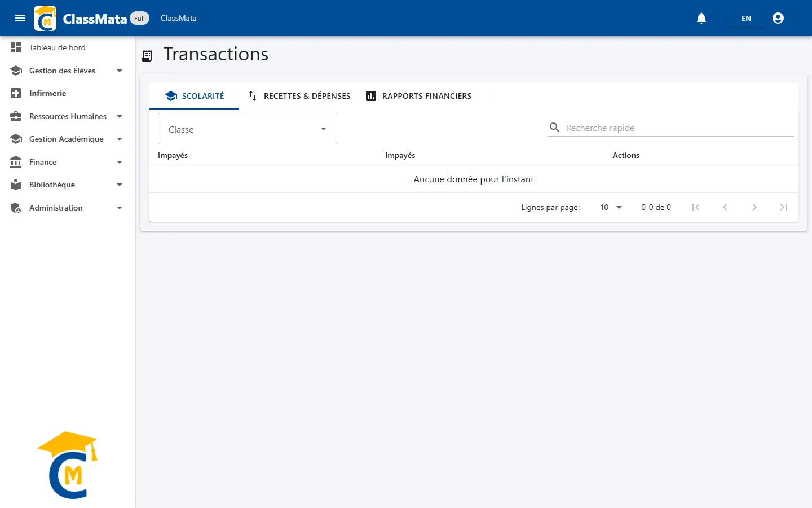Click 'Aucune donnée pour l'instant' message
The width and height of the screenshot is (812, 508).
click(x=474, y=179)
